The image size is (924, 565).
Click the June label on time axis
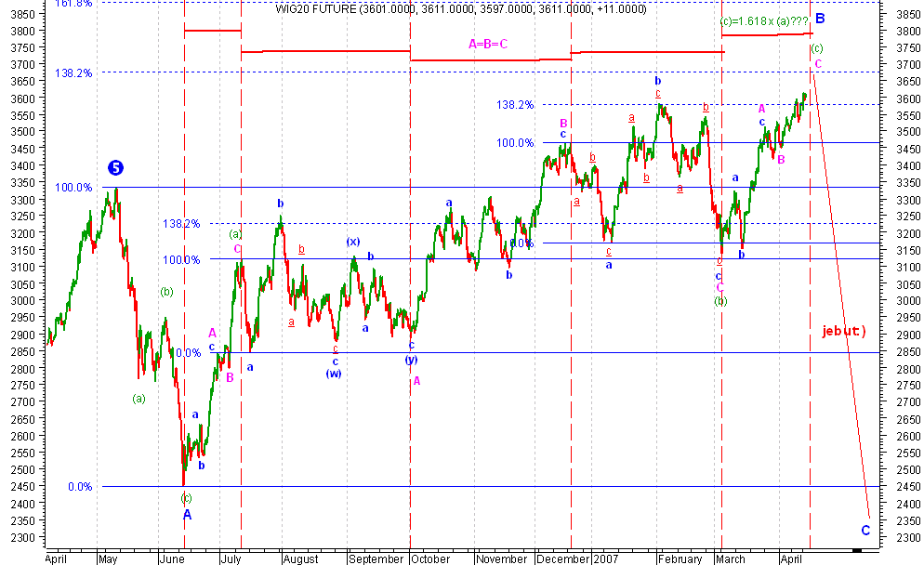pos(171,558)
